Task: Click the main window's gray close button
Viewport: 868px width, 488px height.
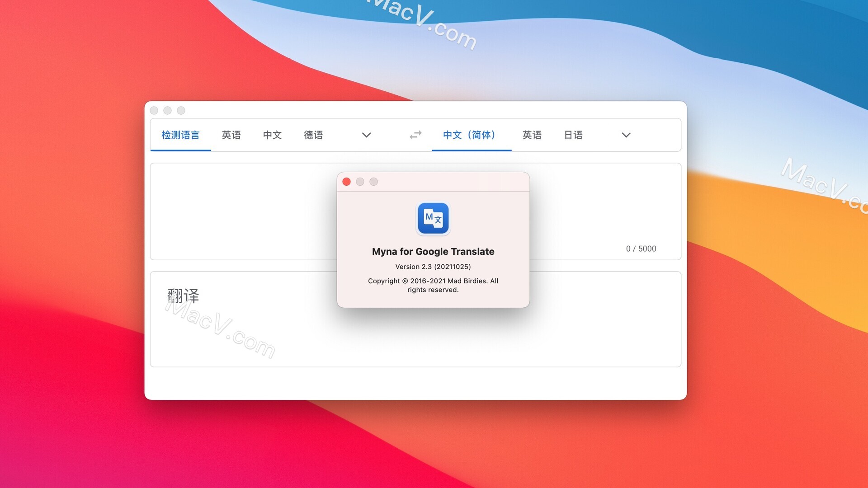Action: click(154, 110)
